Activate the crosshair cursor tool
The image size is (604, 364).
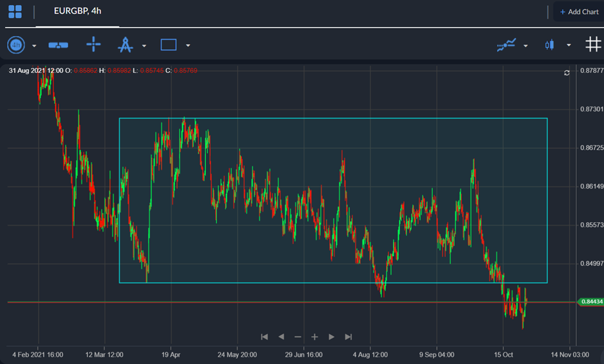pos(94,45)
